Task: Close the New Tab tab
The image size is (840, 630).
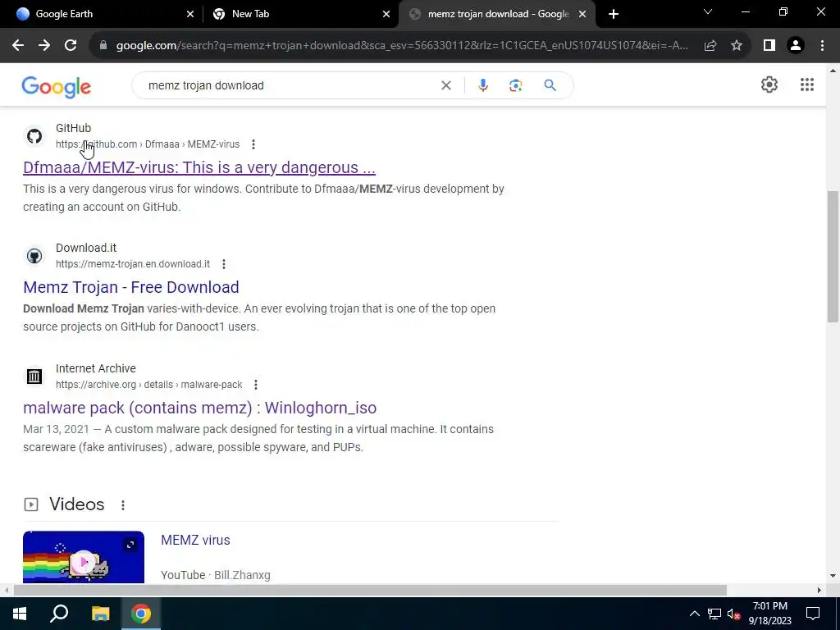Action: 386,14
